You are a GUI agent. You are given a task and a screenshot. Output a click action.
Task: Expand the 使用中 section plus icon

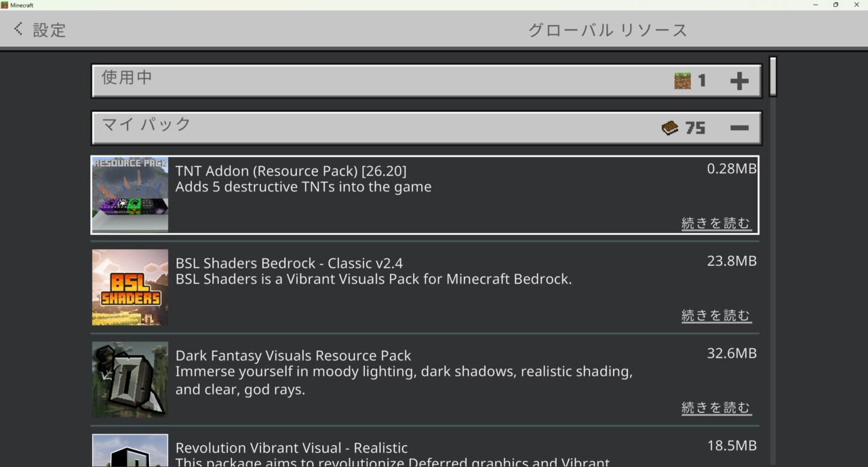tap(739, 81)
